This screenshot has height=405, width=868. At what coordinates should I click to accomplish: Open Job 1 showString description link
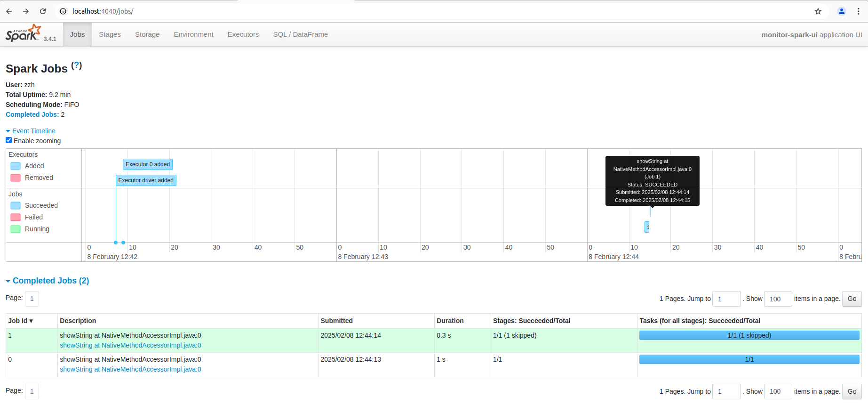(x=130, y=345)
